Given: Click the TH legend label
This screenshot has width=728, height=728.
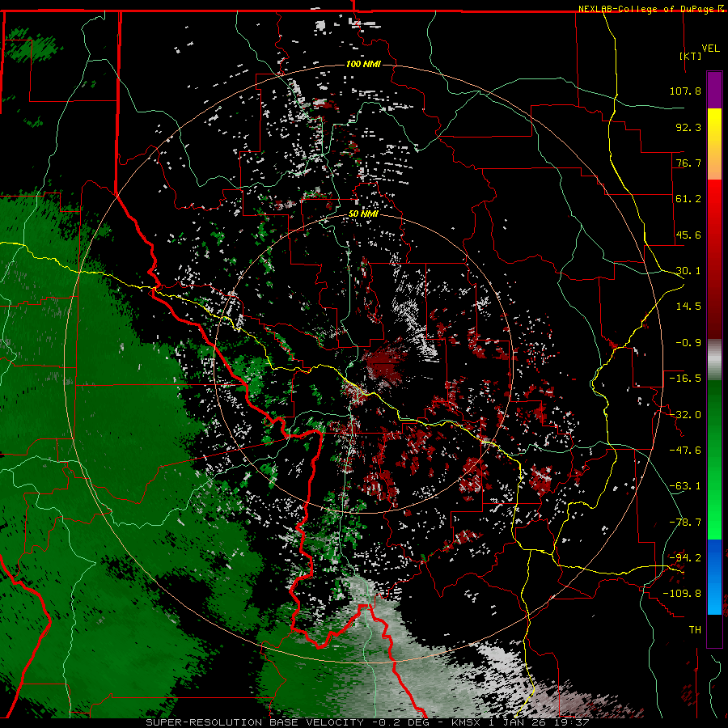Looking at the screenshot, I should pyautogui.click(x=695, y=630).
